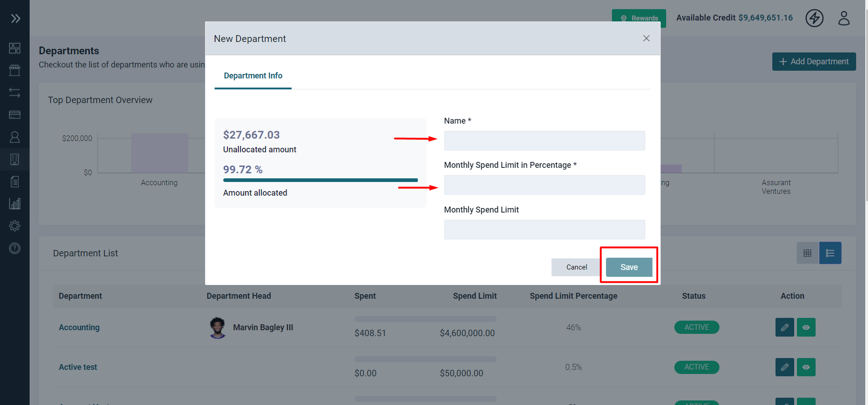Switch to grid view of department list
Image resolution: width=868 pixels, height=405 pixels.
coord(807,253)
